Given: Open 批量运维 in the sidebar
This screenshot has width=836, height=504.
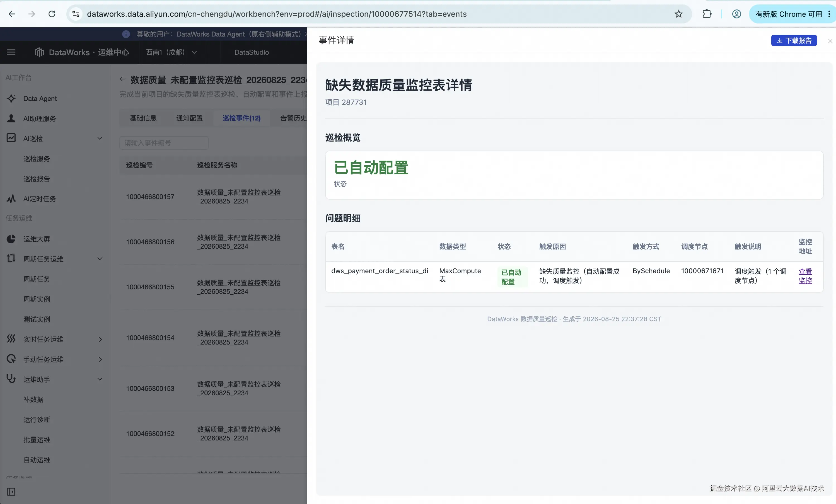Looking at the screenshot, I should [37, 439].
